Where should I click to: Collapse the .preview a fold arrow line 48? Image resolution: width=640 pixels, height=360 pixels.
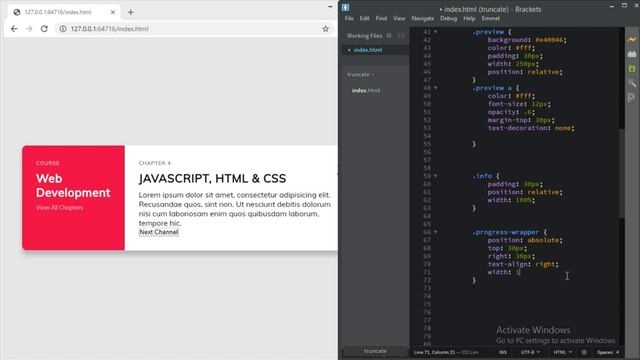coord(436,88)
